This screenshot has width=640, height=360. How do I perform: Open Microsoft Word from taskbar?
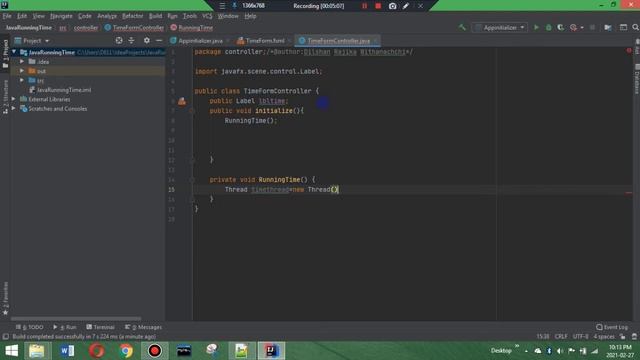click(x=67, y=351)
